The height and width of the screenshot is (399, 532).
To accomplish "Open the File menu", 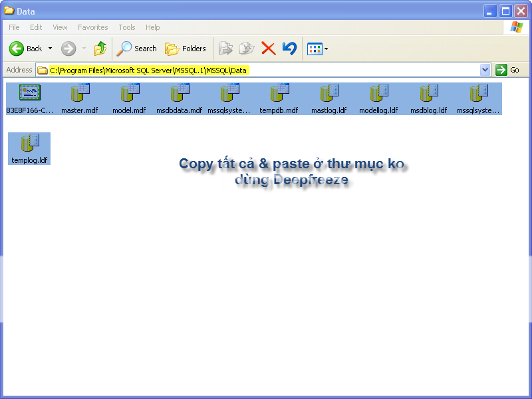I will point(14,27).
